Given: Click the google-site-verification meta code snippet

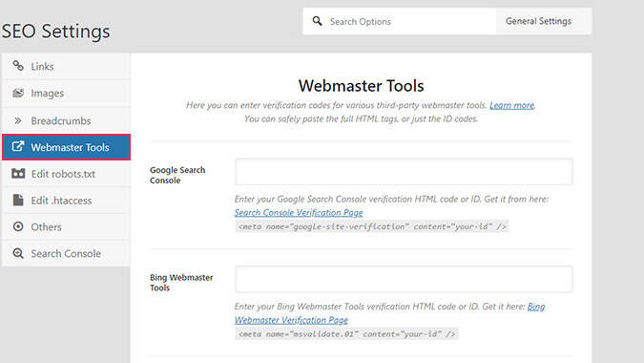Looking at the screenshot, I should 372,226.
